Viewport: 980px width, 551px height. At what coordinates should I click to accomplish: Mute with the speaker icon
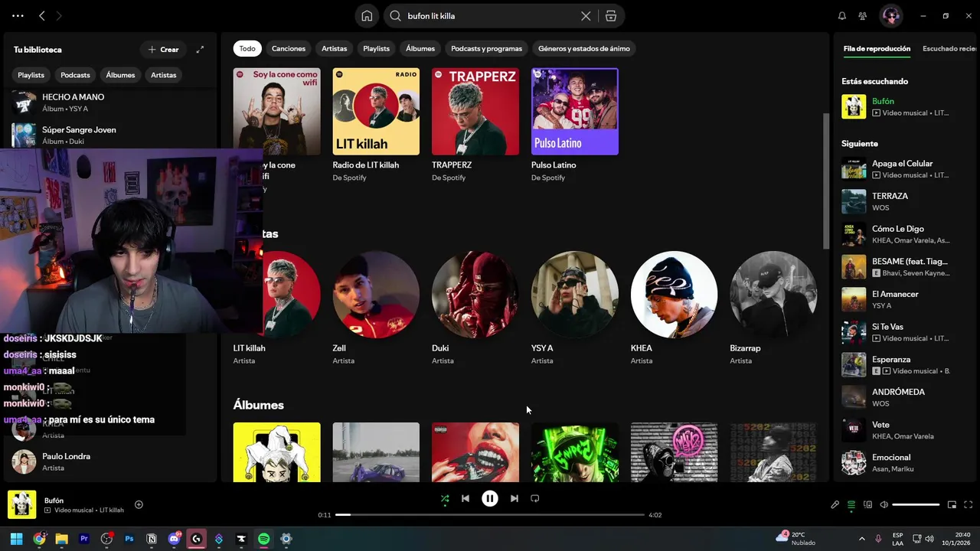tap(884, 504)
